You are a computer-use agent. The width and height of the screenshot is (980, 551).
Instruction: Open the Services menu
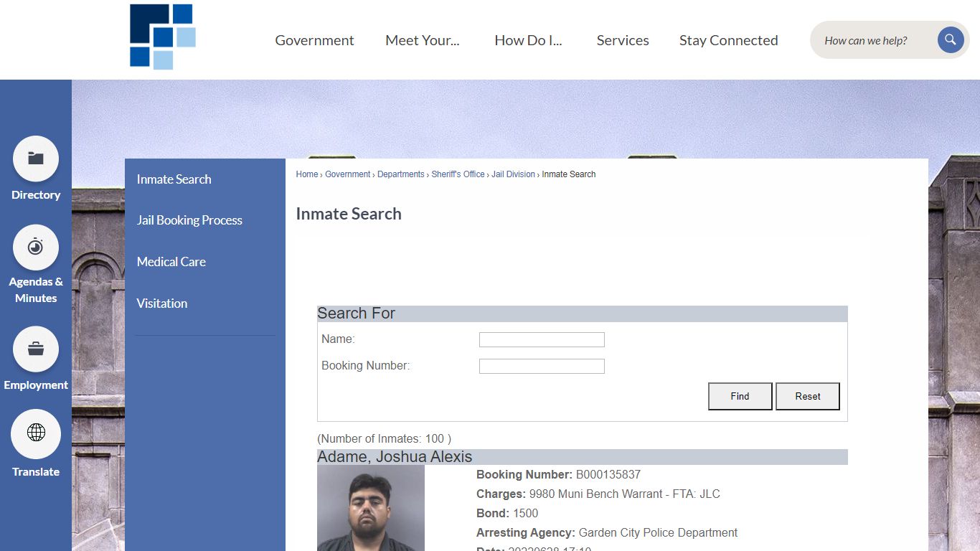tap(623, 40)
